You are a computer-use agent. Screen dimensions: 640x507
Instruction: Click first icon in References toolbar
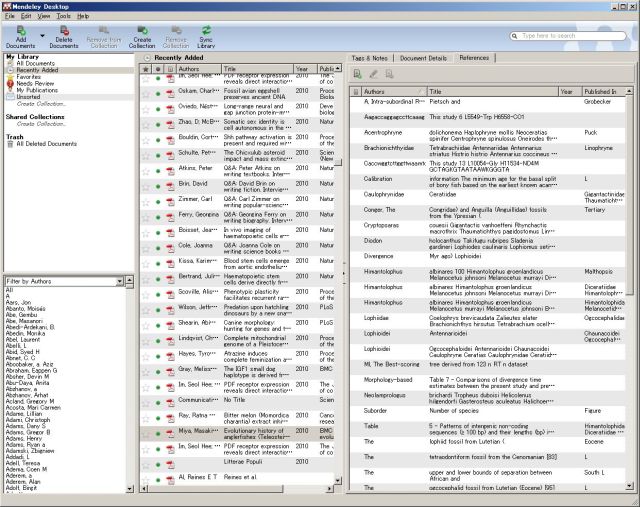pyautogui.click(x=357, y=74)
